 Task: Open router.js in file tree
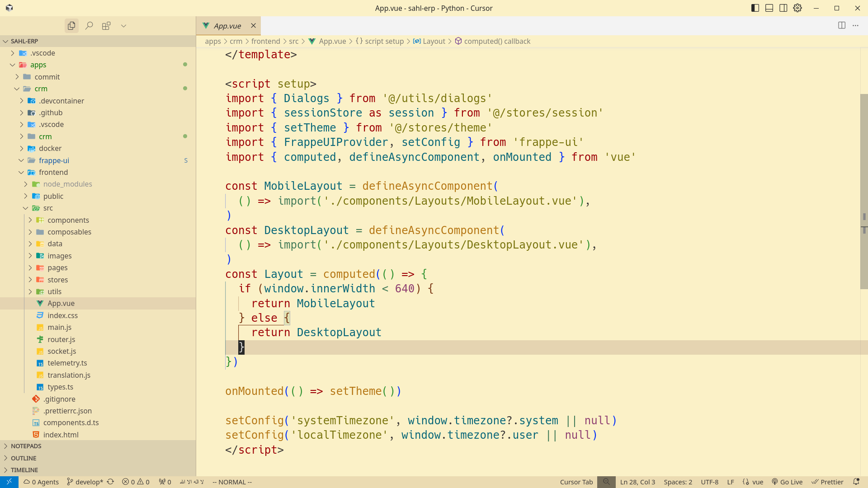pyautogui.click(x=61, y=339)
